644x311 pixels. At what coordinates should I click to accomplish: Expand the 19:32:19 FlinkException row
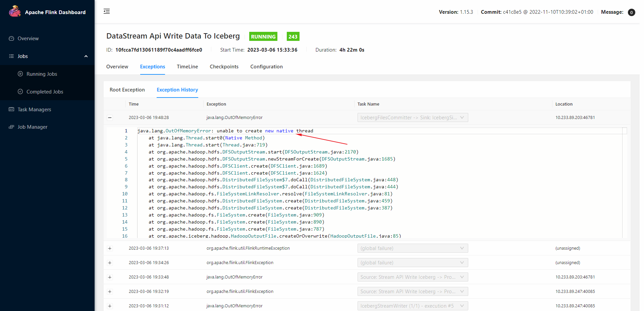(x=110, y=292)
